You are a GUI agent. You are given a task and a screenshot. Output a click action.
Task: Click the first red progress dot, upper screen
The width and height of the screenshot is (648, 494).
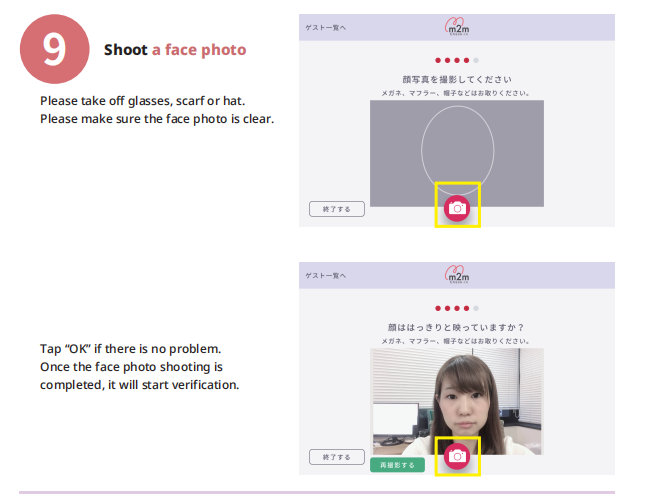tap(438, 60)
